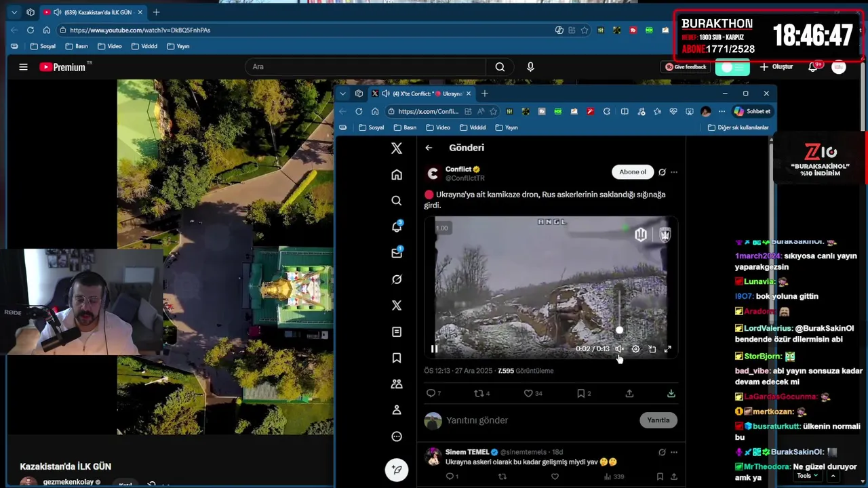Open YouTube hamburger guide menu
This screenshot has width=868, height=488.
(23, 66)
